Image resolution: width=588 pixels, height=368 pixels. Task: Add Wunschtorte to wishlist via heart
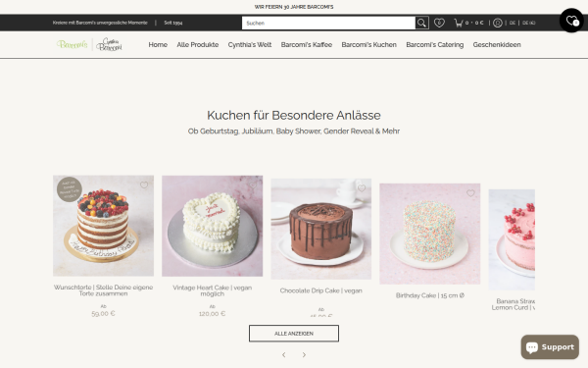tap(144, 184)
